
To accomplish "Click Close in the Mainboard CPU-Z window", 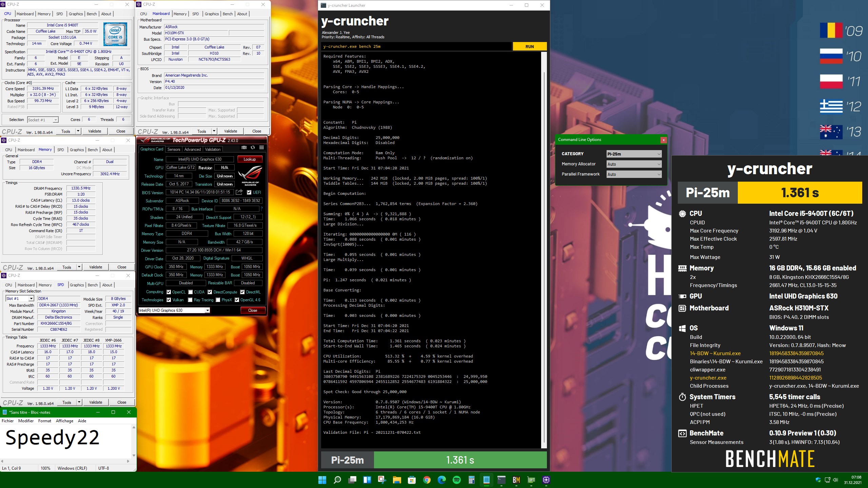I will (257, 131).
